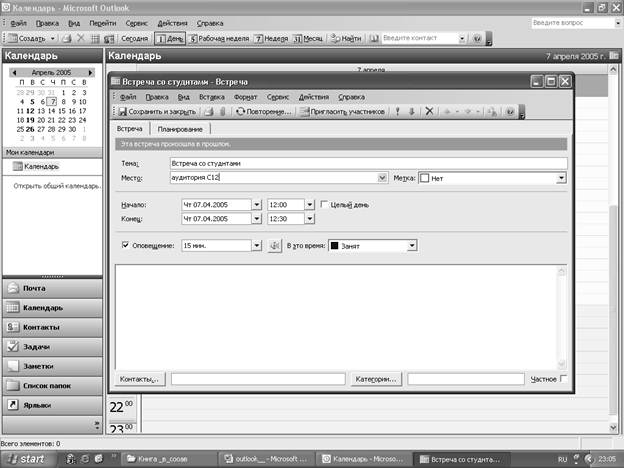
Task: Open the Show time as dropdown
Action: coord(412,246)
